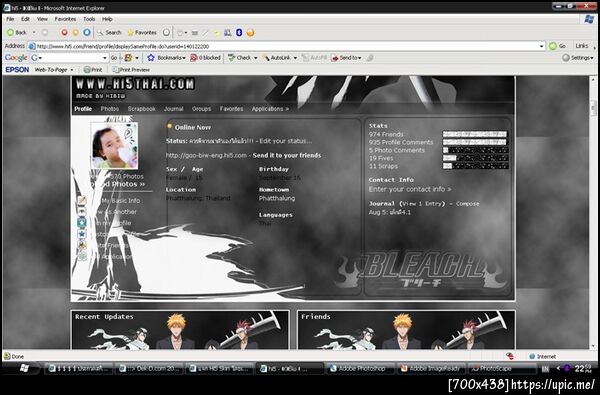The width and height of the screenshot is (600, 395).
Task: Click the EPSON Print Preview button
Action: tap(131, 70)
